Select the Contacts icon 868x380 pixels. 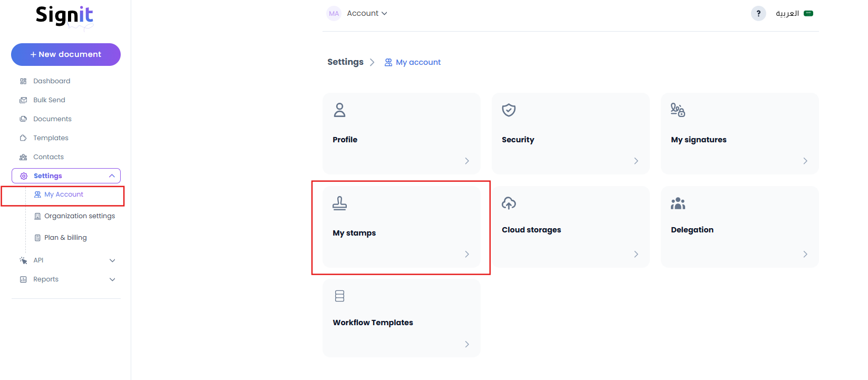23,157
